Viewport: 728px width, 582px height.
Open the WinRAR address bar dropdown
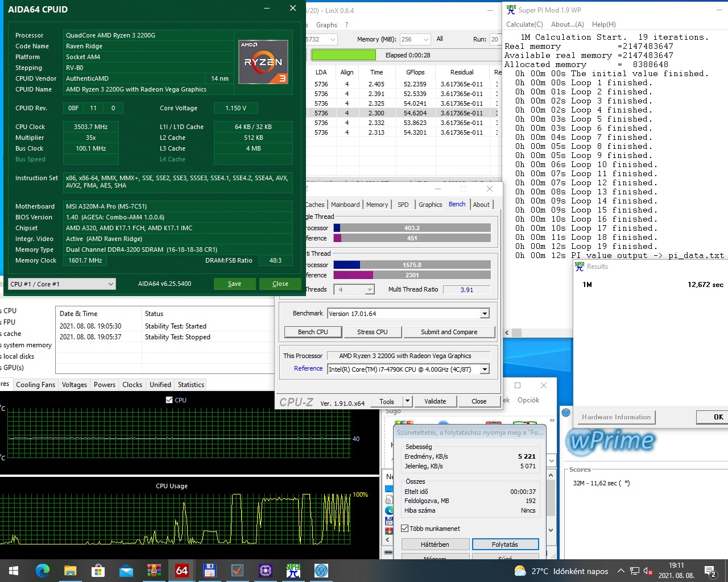(x=551, y=460)
